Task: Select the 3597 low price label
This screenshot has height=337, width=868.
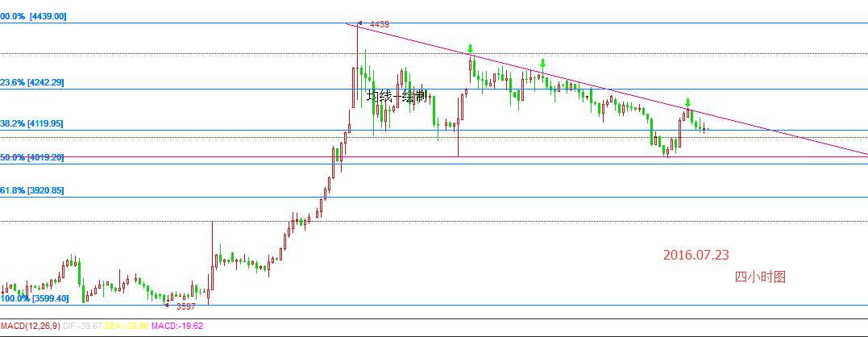Action: (186, 306)
